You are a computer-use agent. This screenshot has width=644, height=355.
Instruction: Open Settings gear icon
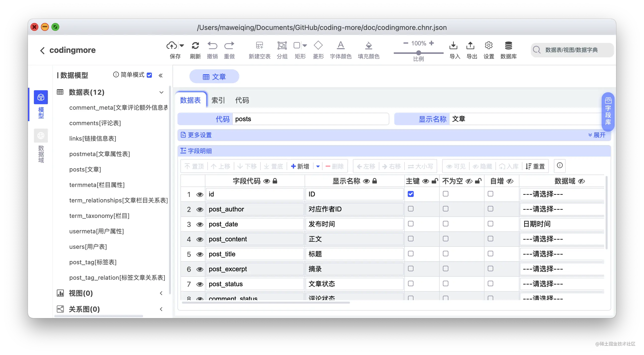[x=488, y=46]
